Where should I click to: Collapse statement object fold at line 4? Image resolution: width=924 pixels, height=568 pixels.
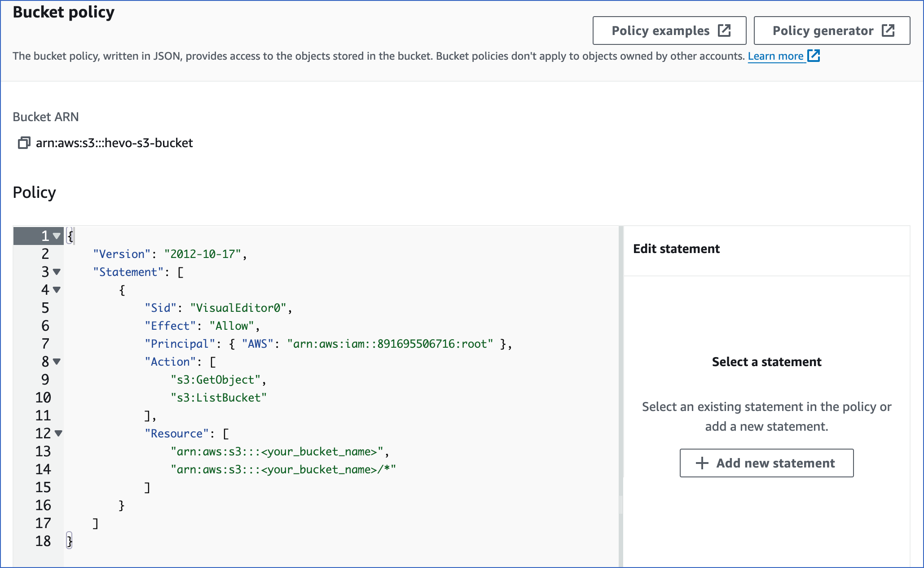point(57,289)
